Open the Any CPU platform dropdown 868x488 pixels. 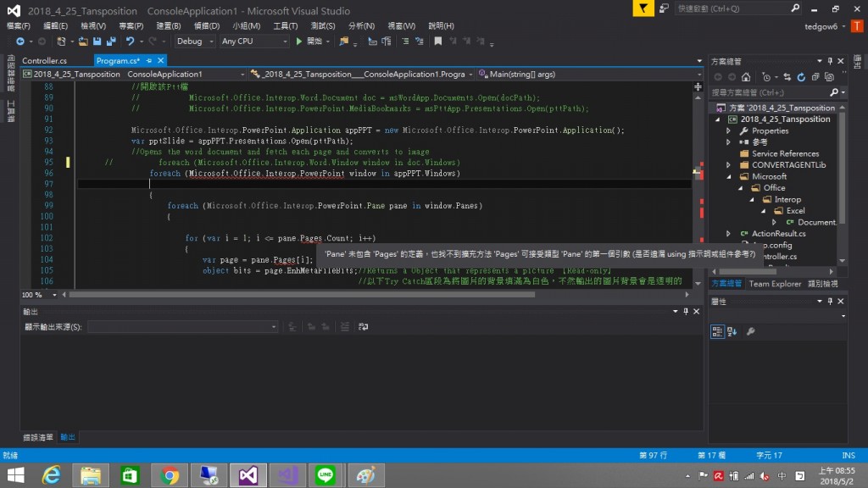[x=254, y=41]
